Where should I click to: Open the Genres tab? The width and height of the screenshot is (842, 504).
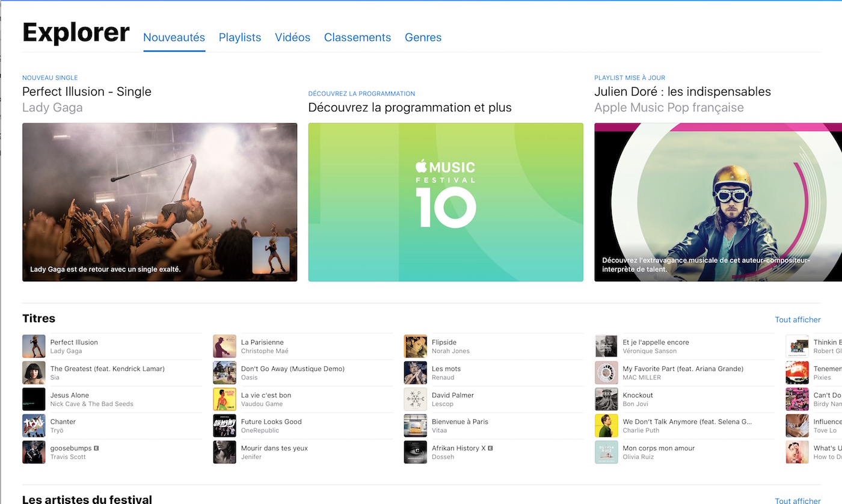pyautogui.click(x=423, y=37)
